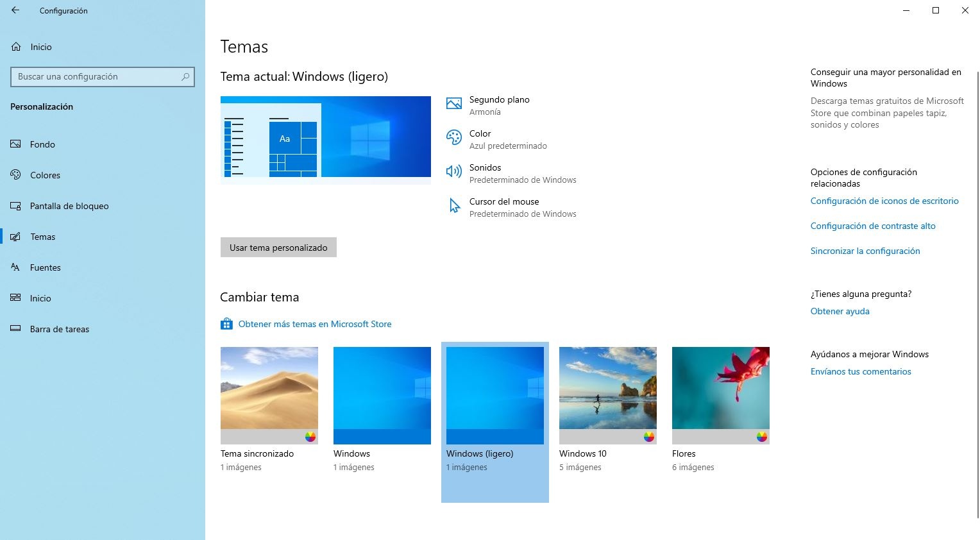Open the Cursor del mouse icon
The width and height of the screenshot is (980, 540).
[454, 205]
